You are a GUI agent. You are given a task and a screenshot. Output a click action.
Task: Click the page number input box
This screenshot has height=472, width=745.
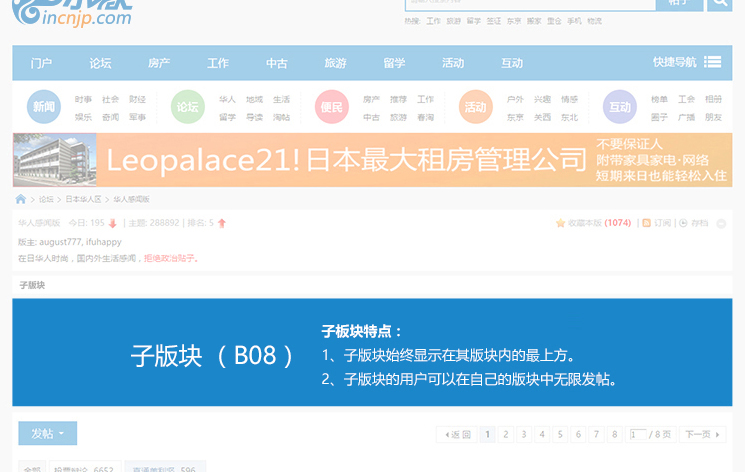tap(638, 434)
